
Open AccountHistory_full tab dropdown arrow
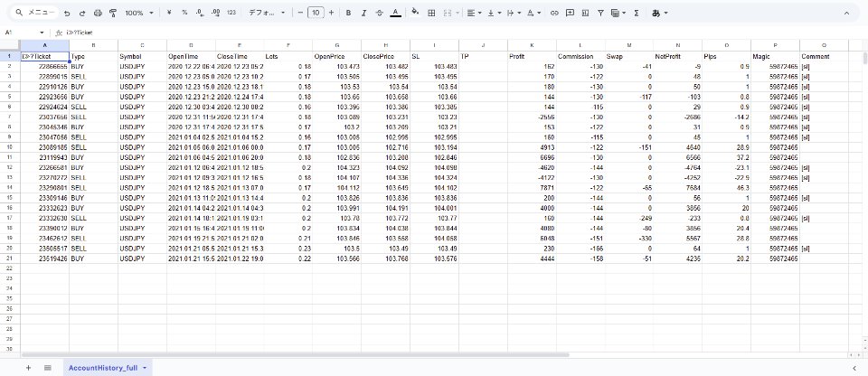145,368
